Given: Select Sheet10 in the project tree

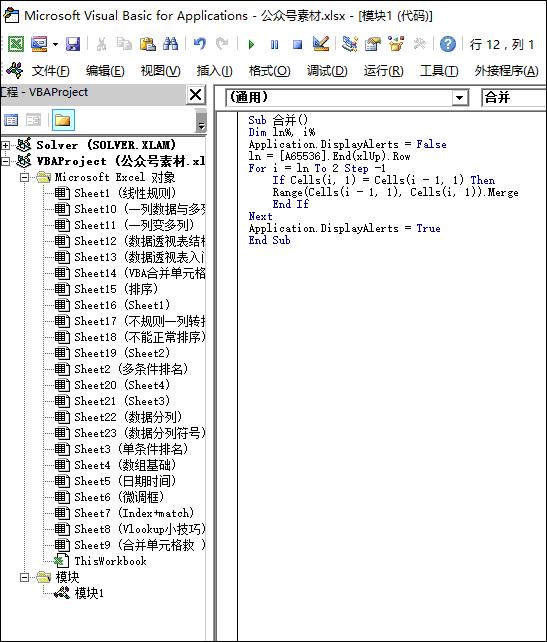Looking at the screenshot, I should click(129, 209).
